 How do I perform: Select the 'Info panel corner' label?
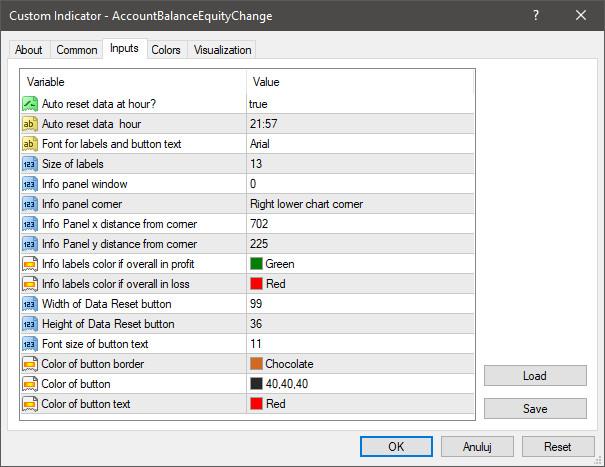[x=82, y=204]
